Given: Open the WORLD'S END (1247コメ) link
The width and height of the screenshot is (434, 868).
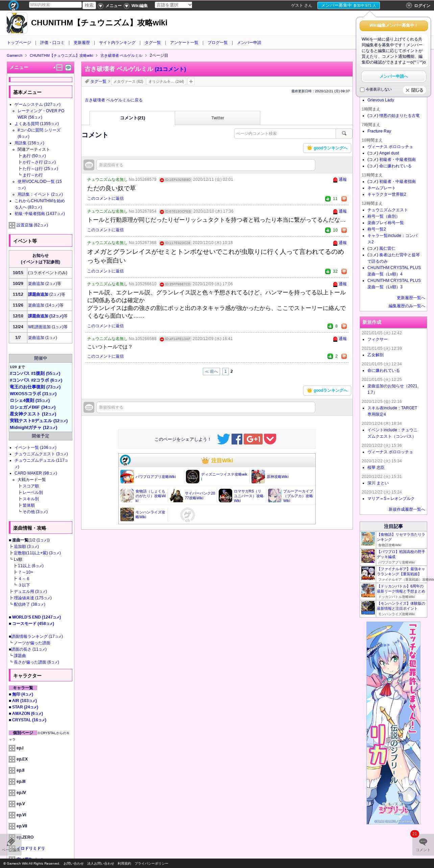Looking at the screenshot, I should [37, 617].
